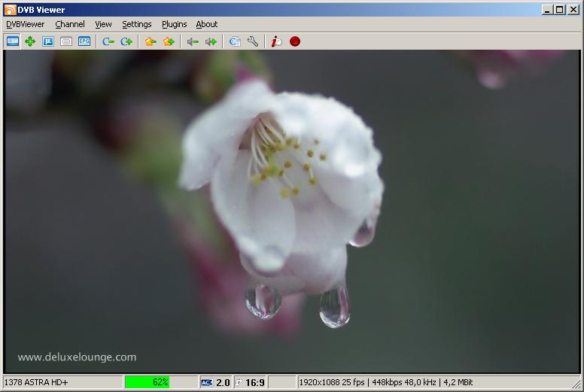The width and height of the screenshot is (584, 392).
Task: Decrease volume with speaker minus icon
Action: pyautogui.click(x=193, y=41)
